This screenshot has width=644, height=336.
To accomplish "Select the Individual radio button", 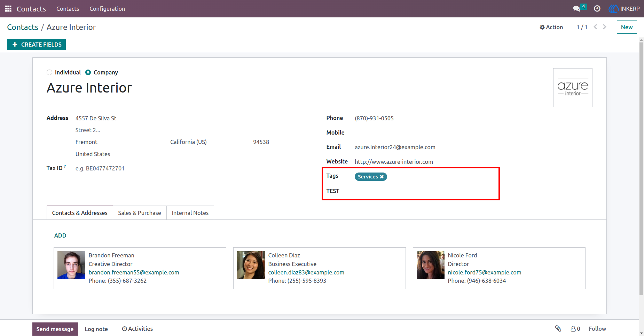I will point(49,72).
